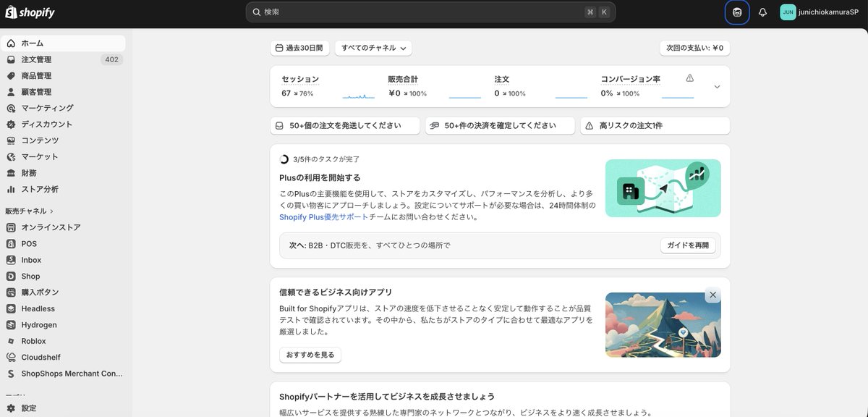Screen dimensions: 868x417
Task: Expand the 販売チャネル section arrow
Action: pos(51,211)
